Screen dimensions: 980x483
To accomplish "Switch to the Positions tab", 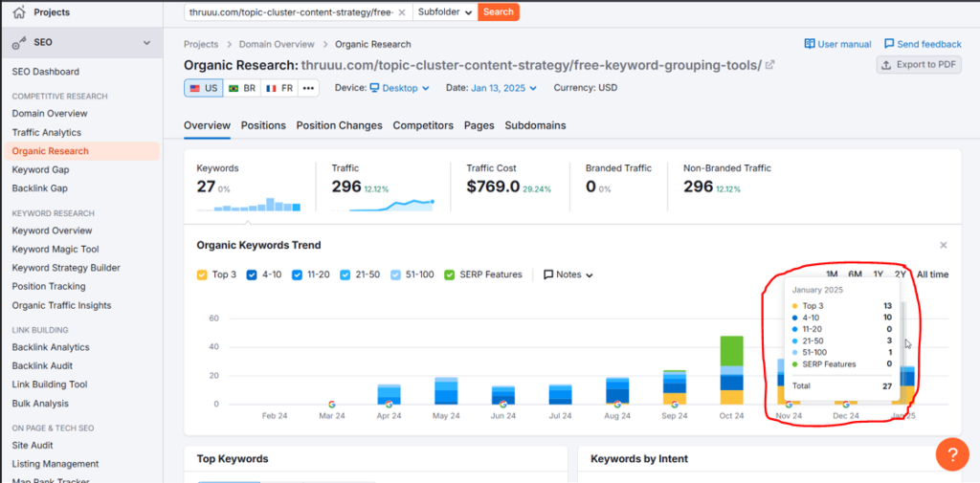I will pyautogui.click(x=263, y=125).
